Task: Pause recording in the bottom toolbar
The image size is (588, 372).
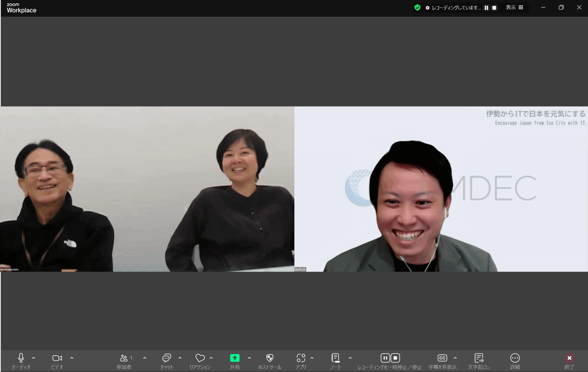Action: coord(385,358)
